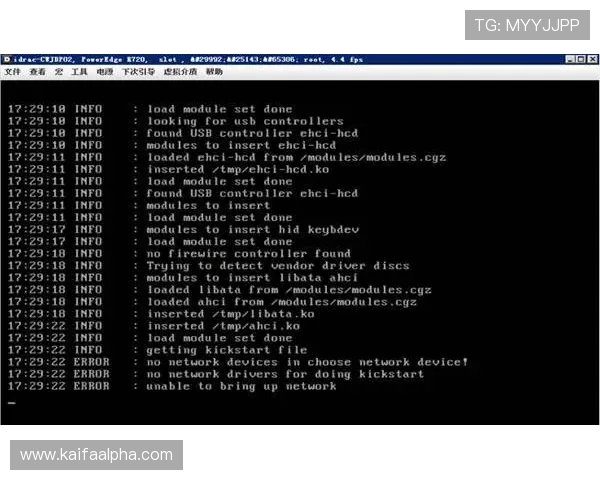Viewport: 600px width, 480px height.
Task: Click the "no network drivers for doing kickstart" line
Action: (285, 374)
